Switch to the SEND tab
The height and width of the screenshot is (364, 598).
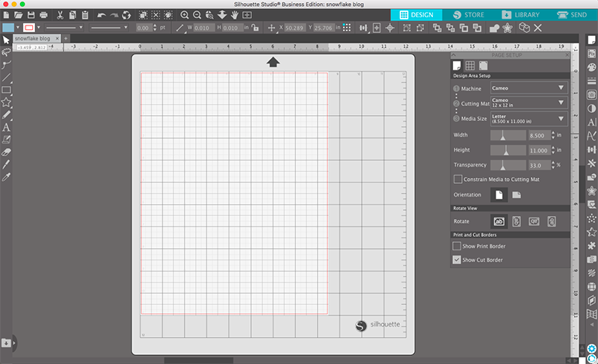(572, 15)
